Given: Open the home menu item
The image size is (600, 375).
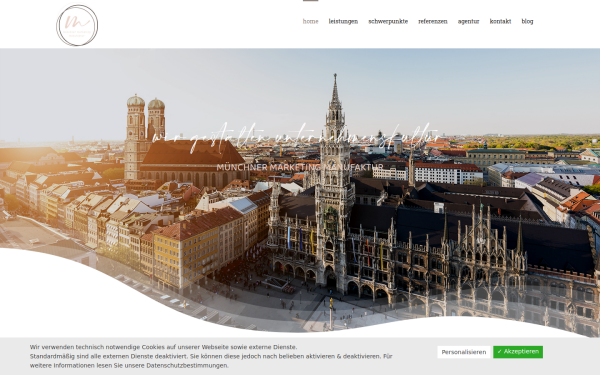Looking at the screenshot, I should 310,21.
